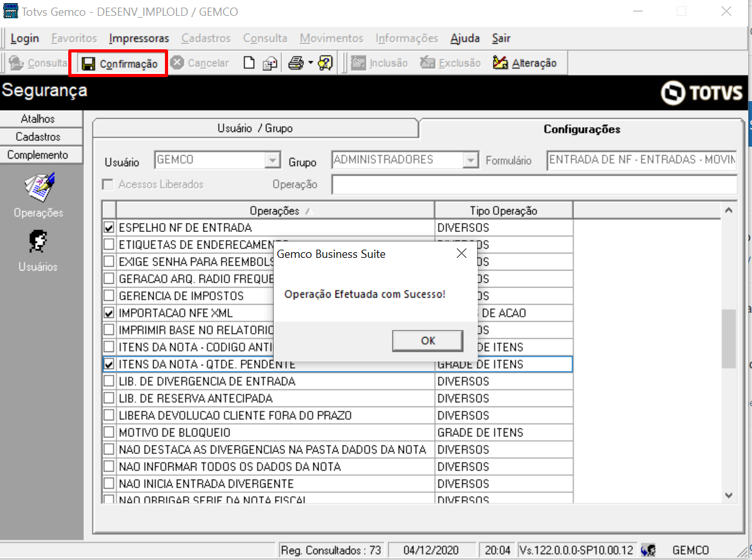
Task: Click the Exclusão toolbar button
Action: (x=451, y=63)
